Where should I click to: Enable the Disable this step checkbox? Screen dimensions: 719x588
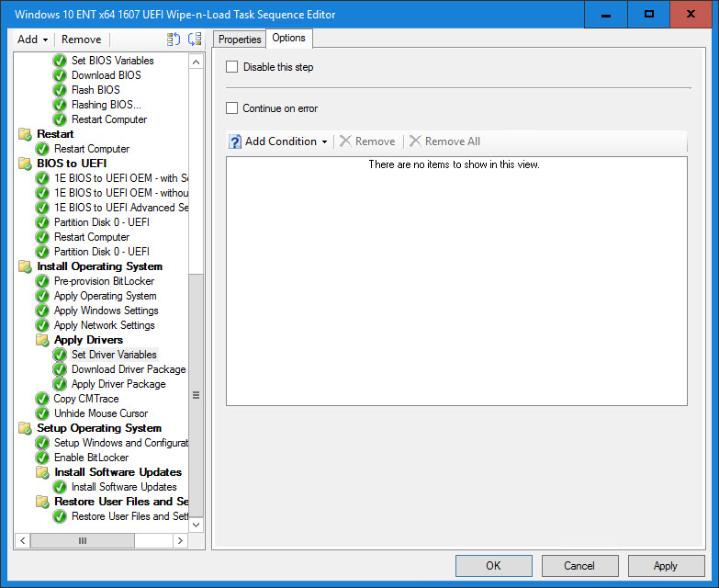232,67
